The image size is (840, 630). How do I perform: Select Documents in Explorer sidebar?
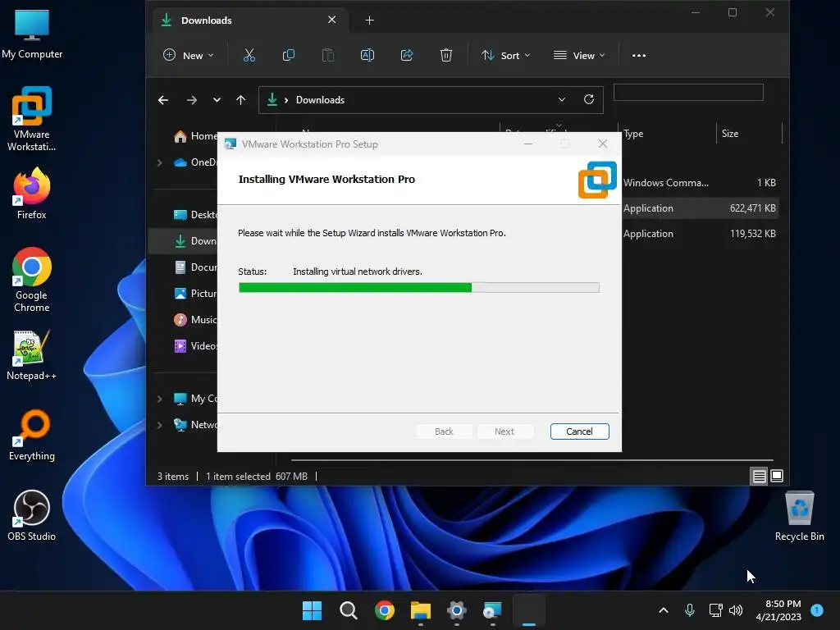tap(195, 267)
